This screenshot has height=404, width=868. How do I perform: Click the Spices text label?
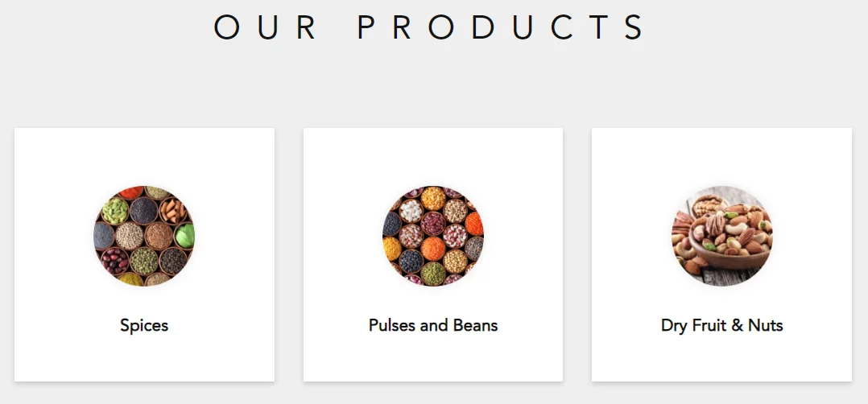click(x=144, y=325)
